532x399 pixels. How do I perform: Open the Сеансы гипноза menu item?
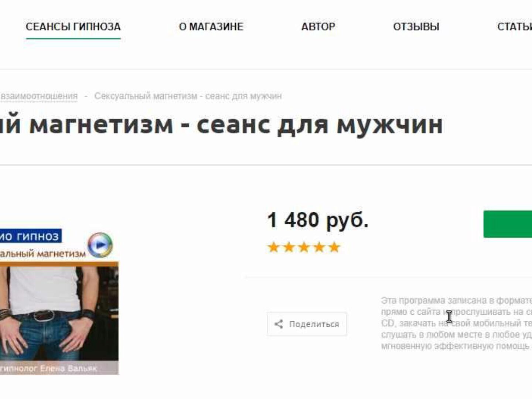[x=73, y=27]
